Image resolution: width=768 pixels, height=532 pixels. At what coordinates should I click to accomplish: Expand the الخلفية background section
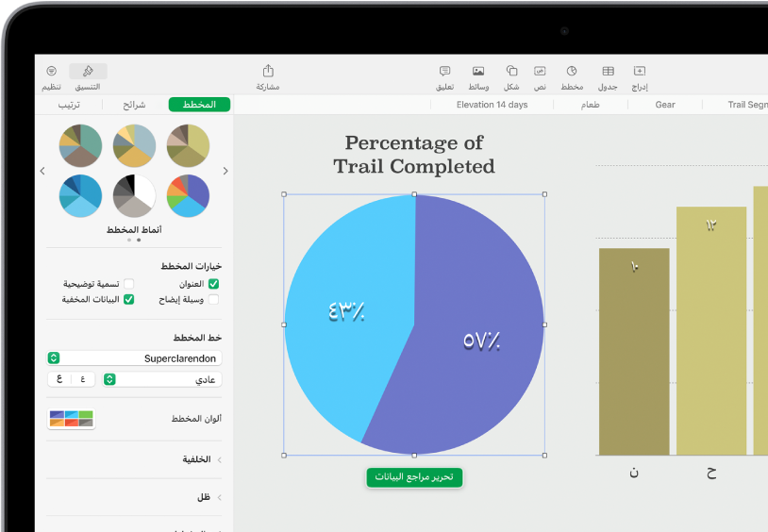pyautogui.click(x=219, y=459)
